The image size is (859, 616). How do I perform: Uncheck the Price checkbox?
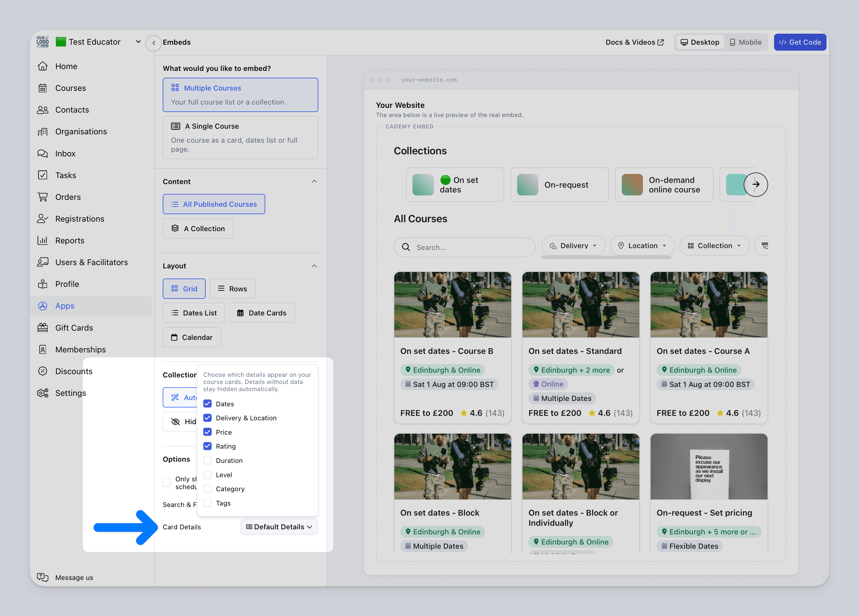pos(207,432)
